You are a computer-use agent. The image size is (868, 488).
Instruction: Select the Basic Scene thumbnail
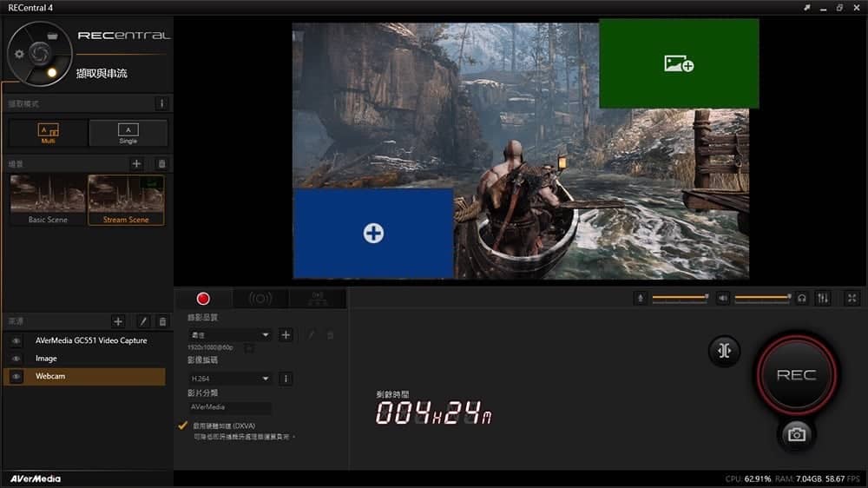click(48, 200)
